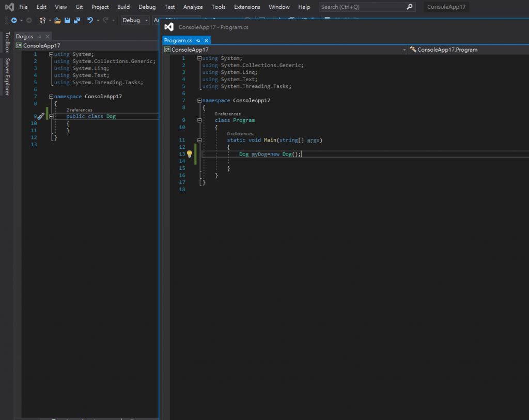
Task: Click the screwdriver icon beside line 9
Action: click(41, 116)
